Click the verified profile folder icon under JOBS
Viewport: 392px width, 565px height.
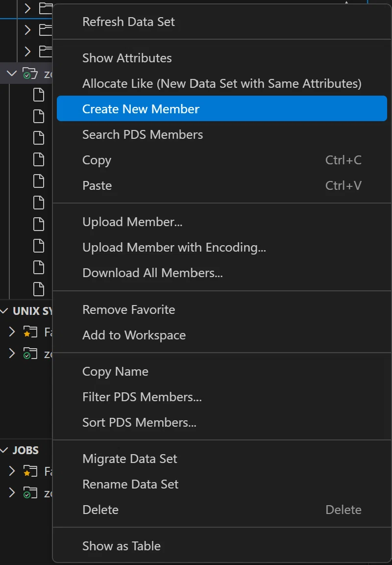pyautogui.click(x=30, y=493)
